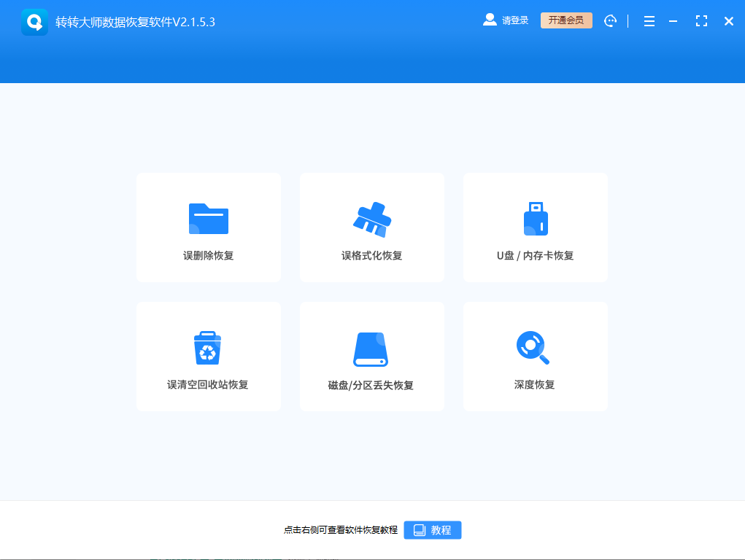This screenshot has height=560, width=745.
Task: Click the user avatar icon
Action: click(489, 20)
